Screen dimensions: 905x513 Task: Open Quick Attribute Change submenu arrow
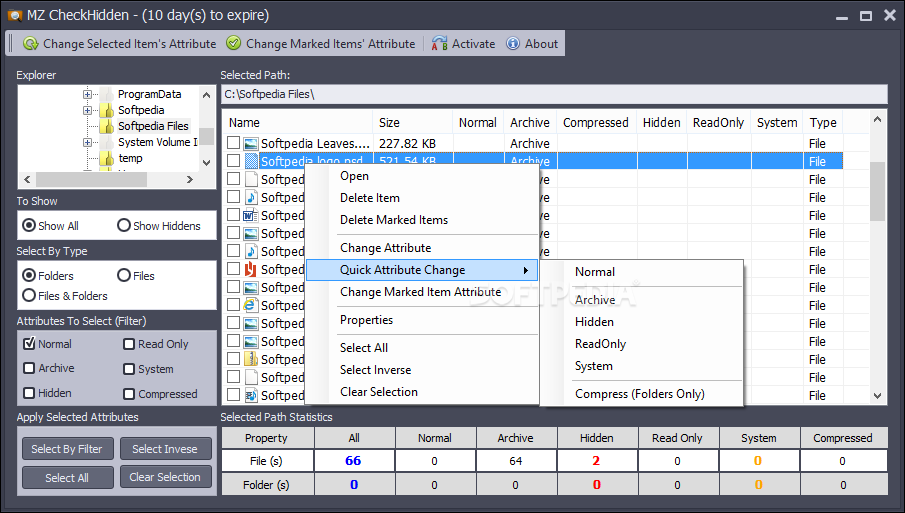click(x=526, y=270)
